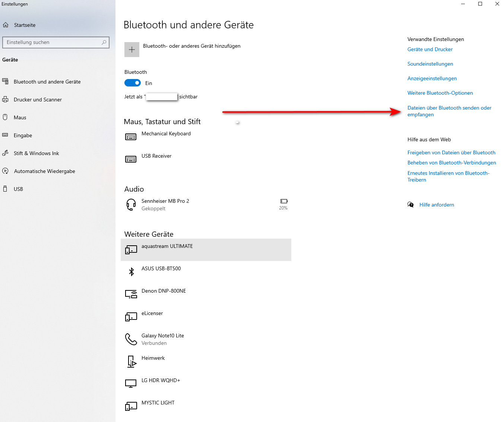Open the Eingabe settings page
Image resolution: width=504 pixels, height=422 pixels.
point(23,135)
